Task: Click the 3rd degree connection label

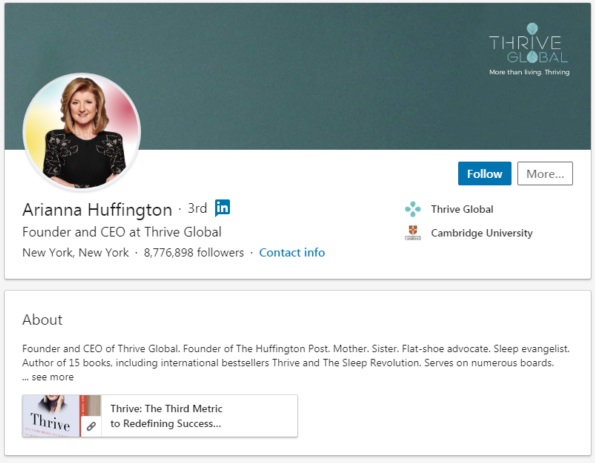Action: 197,208
